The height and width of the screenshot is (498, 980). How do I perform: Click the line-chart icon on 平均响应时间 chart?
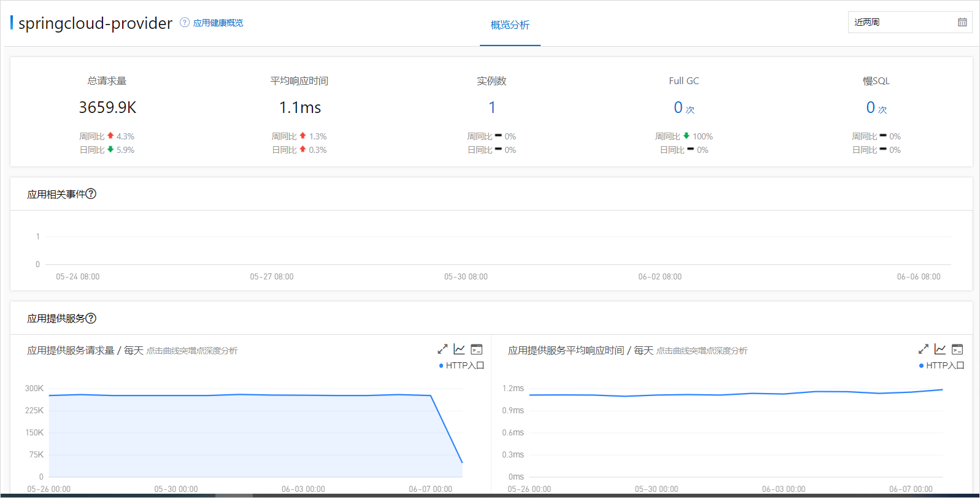[940, 349]
